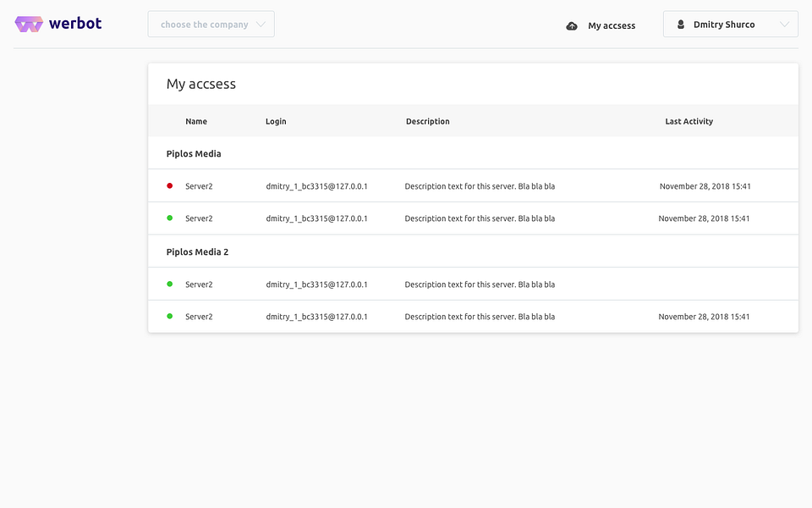Click the Last Activity column header
The image size is (812, 508).
pos(689,121)
